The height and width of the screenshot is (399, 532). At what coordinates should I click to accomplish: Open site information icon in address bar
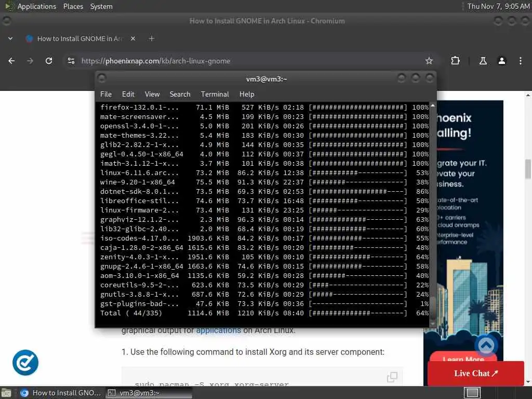pyautogui.click(x=71, y=61)
